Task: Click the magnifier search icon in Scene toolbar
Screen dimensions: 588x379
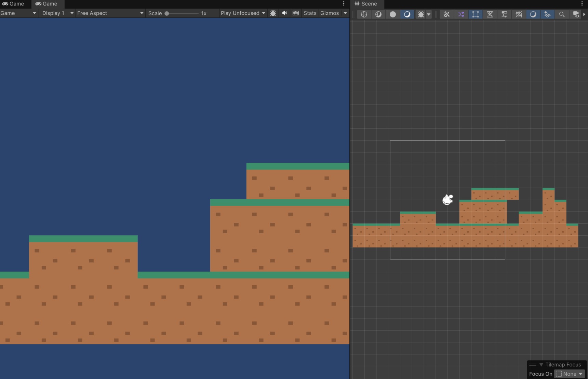Action: tap(562, 14)
